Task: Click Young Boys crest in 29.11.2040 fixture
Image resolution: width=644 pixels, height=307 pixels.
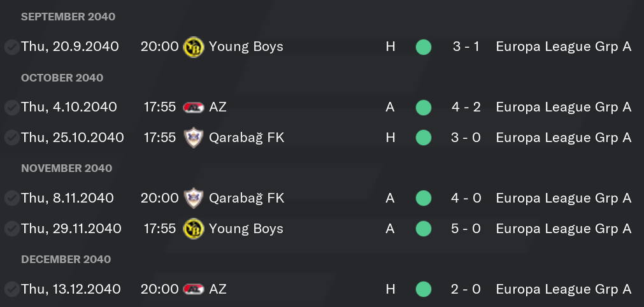Action: point(194,229)
